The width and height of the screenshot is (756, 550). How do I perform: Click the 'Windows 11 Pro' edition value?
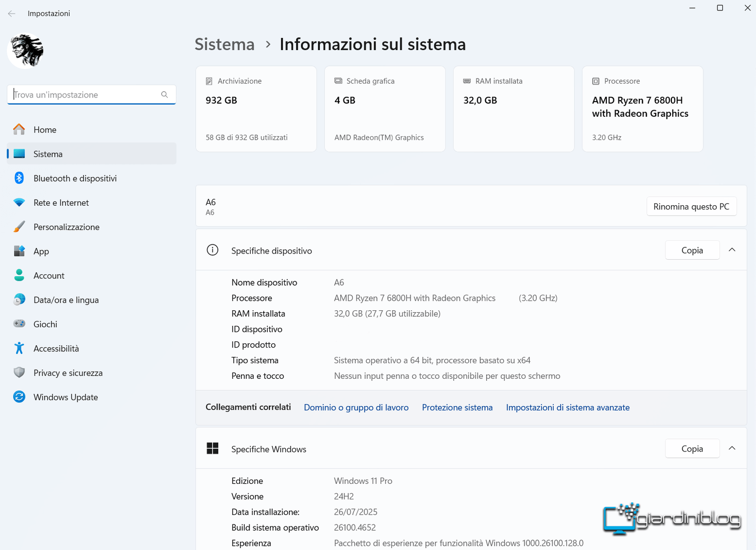point(363,481)
